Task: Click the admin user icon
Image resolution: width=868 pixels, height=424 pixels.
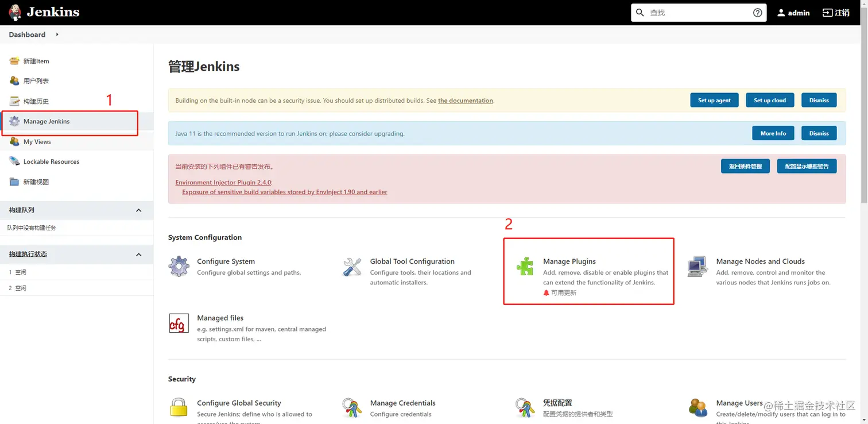Action: click(x=781, y=13)
